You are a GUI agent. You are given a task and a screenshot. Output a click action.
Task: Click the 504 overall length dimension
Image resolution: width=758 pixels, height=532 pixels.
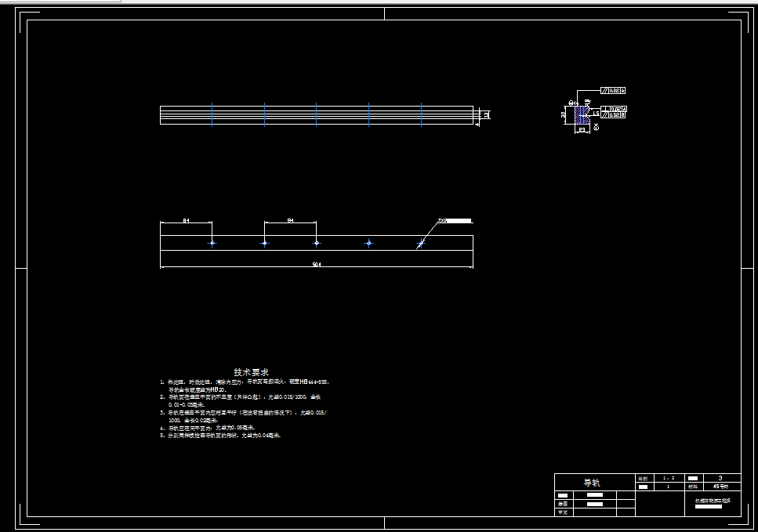(x=316, y=264)
